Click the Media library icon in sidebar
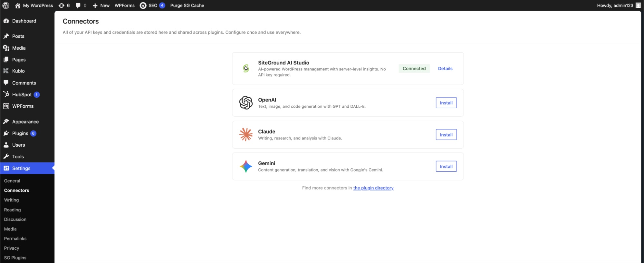This screenshot has height=263, width=644. [x=6, y=48]
